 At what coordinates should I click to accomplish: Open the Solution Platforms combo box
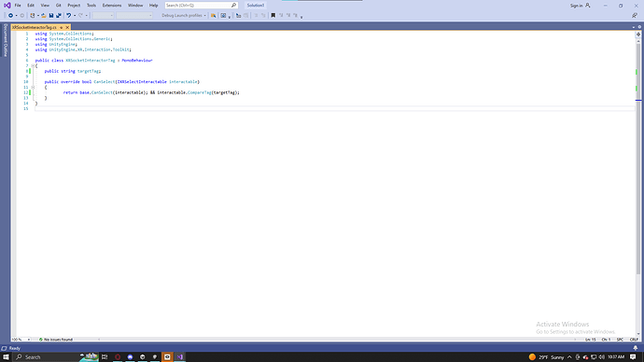(x=134, y=16)
